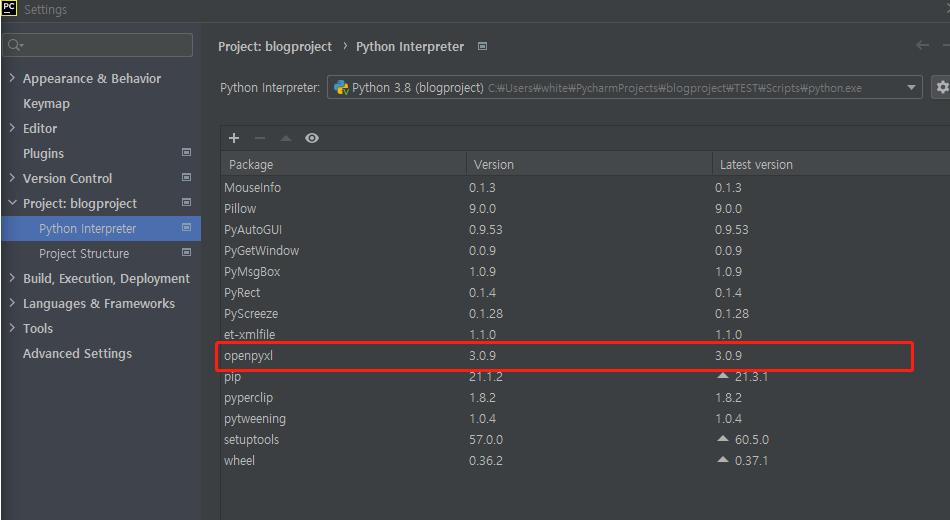The height and width of the screenshot is (520, 950).
Task: Select the wheel package row
Action: [585, 461]
